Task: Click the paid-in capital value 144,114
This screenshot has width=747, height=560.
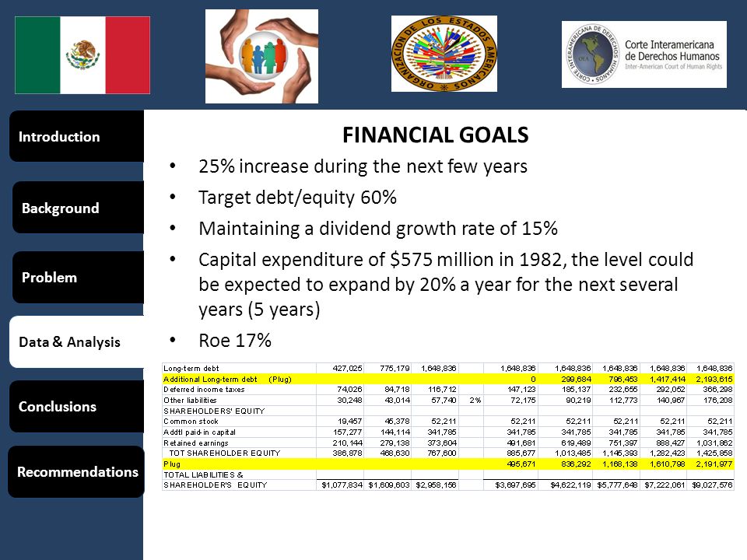Action: (x=395, y=432)
